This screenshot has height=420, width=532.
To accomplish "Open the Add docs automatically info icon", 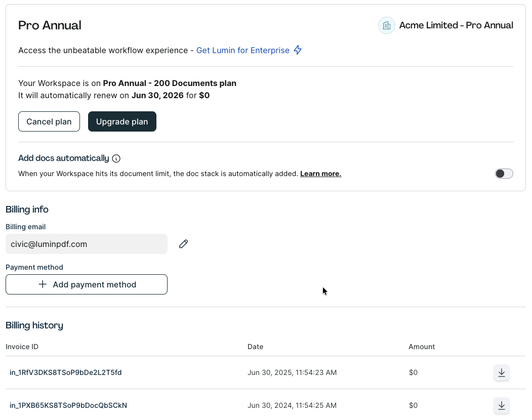I will [x=116, y=158].
